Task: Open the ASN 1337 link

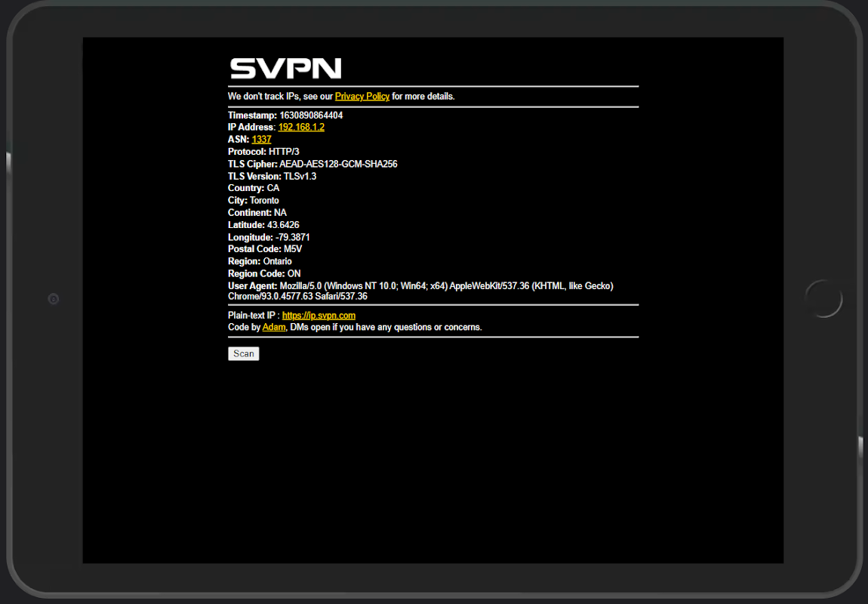Action: (x=261, y=140)
